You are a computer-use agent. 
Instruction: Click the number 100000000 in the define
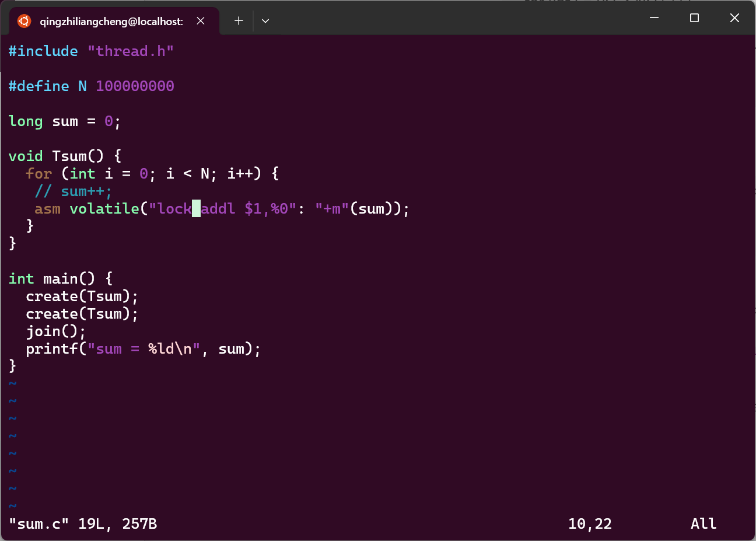coord(135,86)
